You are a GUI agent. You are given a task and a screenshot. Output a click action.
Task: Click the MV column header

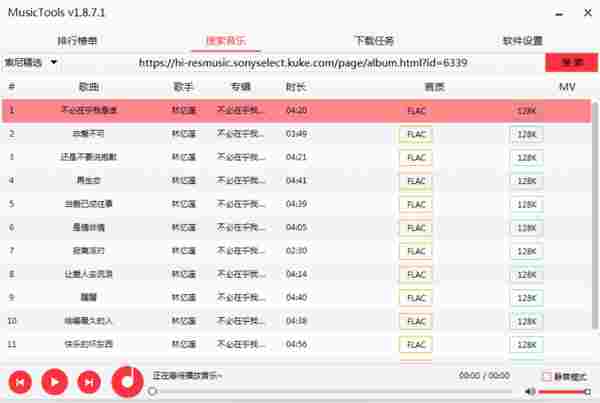pos(567,87)
